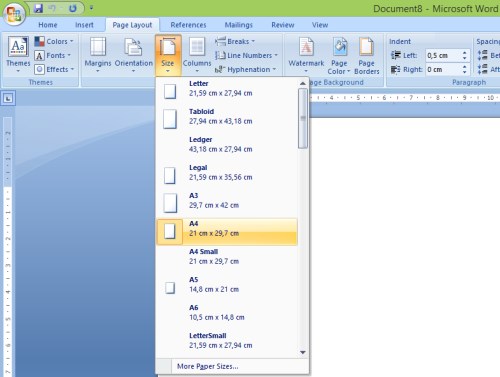Decrease Indent Right value

[465, 73]
